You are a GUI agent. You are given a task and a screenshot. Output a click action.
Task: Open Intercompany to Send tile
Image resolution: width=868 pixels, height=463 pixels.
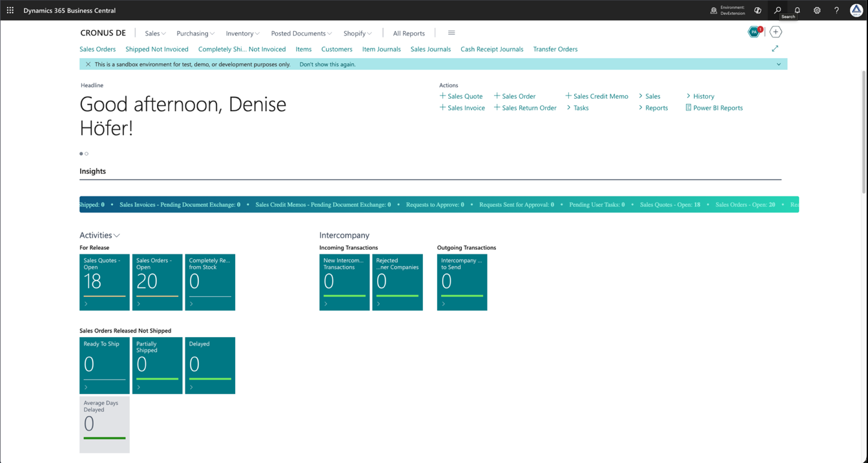(462, 282)
